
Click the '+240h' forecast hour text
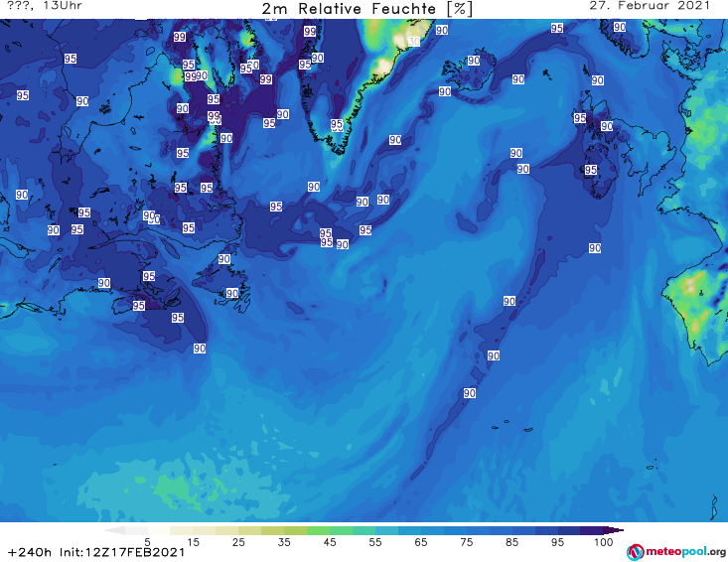tap(30, 552)
